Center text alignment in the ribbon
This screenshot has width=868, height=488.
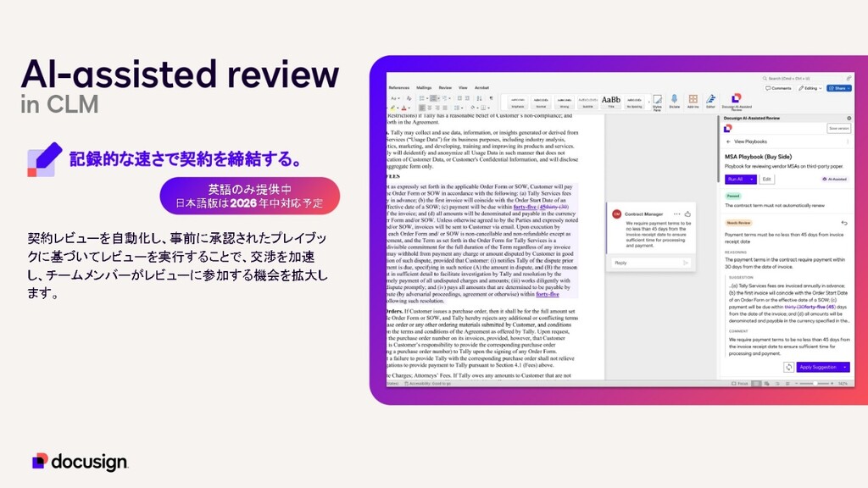click(430, 108)
